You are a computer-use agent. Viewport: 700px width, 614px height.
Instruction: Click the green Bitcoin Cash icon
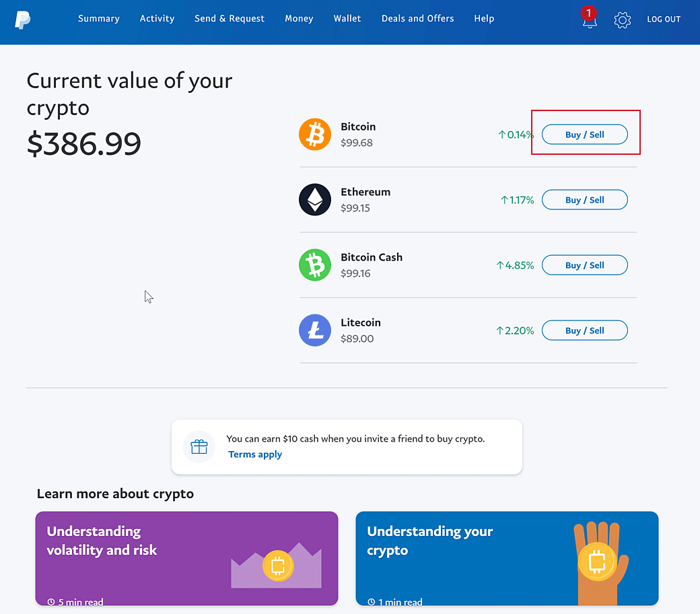[315, 265]
